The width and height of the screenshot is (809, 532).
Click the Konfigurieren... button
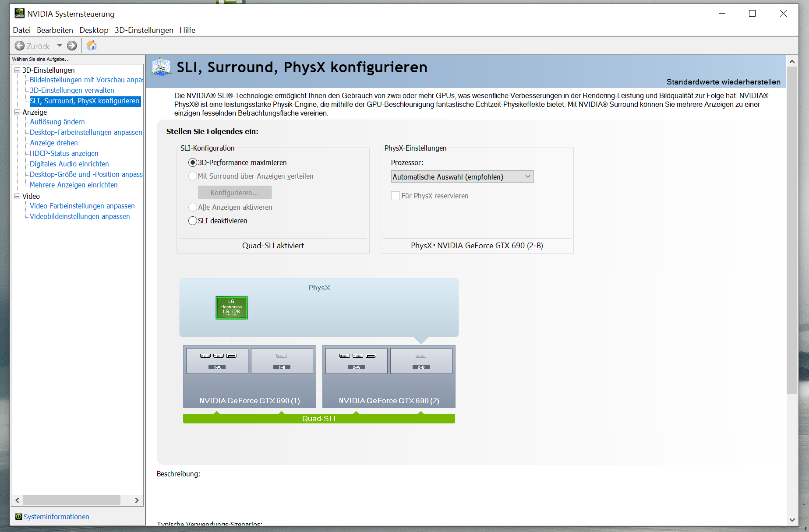235,193
